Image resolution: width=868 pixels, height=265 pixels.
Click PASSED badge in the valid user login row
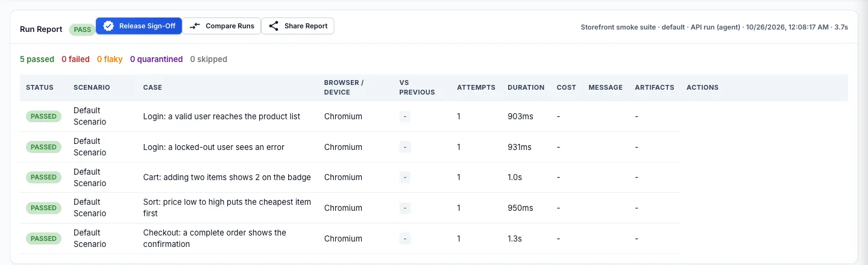coord(43,116)
